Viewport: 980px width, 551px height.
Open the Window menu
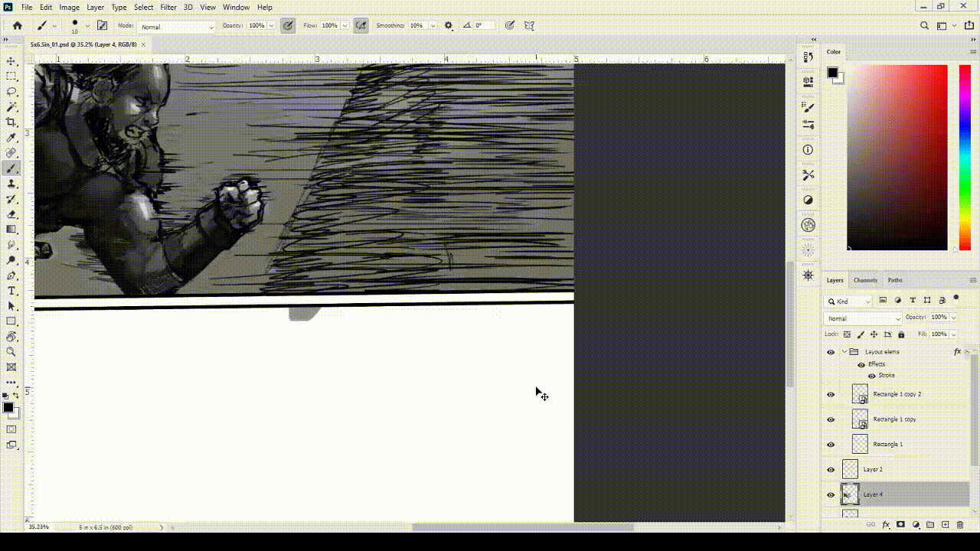236,7
